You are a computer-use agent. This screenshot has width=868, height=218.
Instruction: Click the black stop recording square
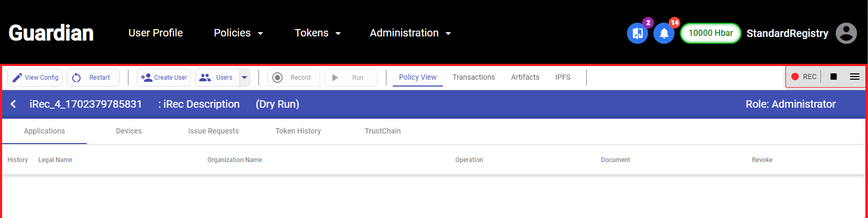[834, 77]
